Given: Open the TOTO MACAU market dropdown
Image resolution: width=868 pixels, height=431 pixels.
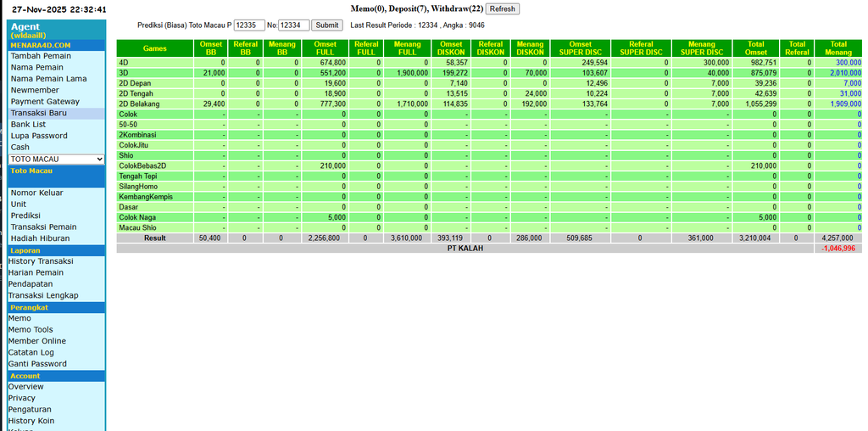Looking at the screenshot, I should [57, 159].
